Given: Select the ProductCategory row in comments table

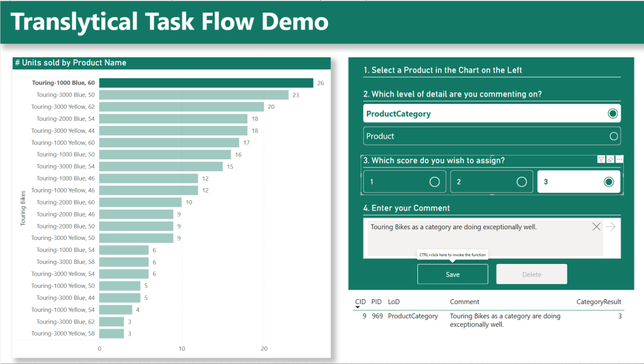Looking at the screenshot, I should [412, 316].
